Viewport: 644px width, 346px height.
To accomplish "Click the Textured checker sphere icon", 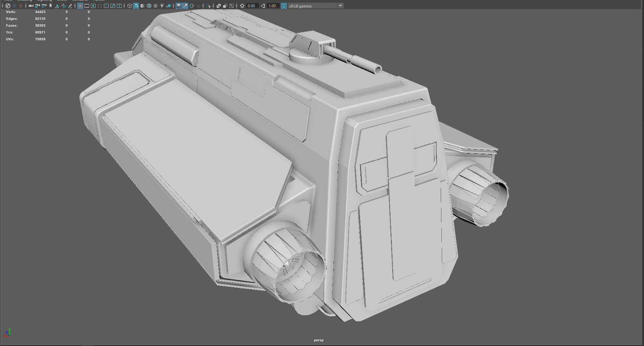I will tap(155, 6).
